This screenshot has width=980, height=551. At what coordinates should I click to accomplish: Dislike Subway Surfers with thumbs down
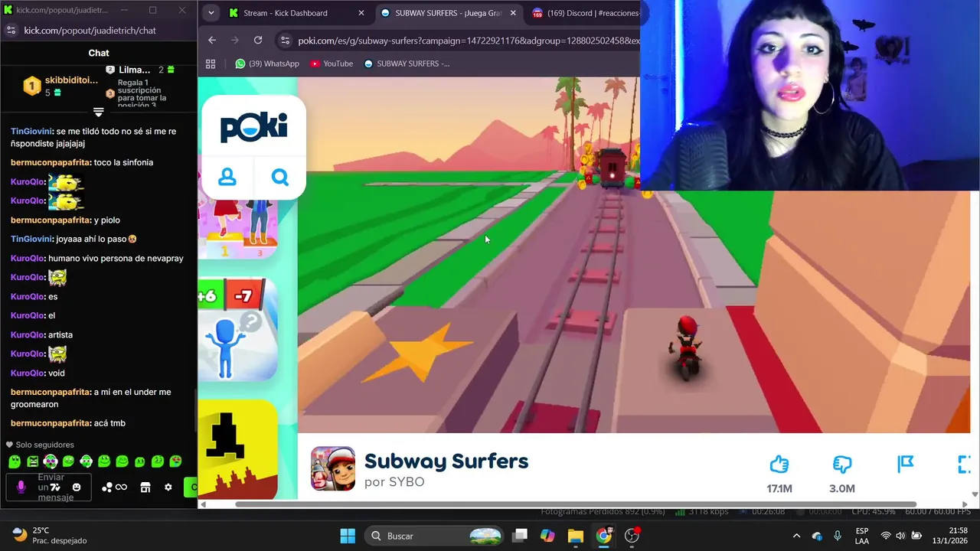click(x=841, y=465)
